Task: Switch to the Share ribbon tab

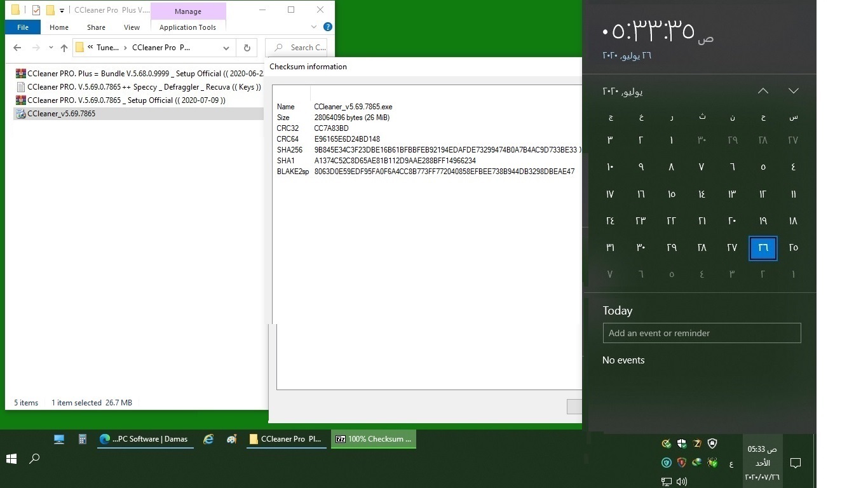Action: tap(97, 27)
